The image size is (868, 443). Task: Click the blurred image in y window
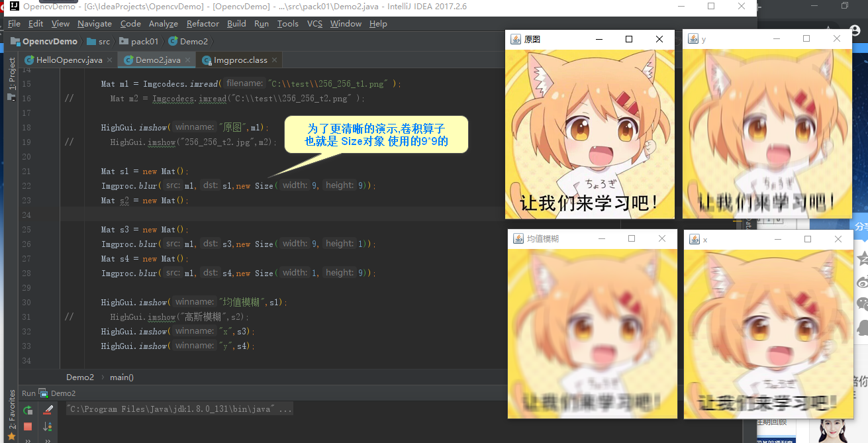tap(767, 134)
